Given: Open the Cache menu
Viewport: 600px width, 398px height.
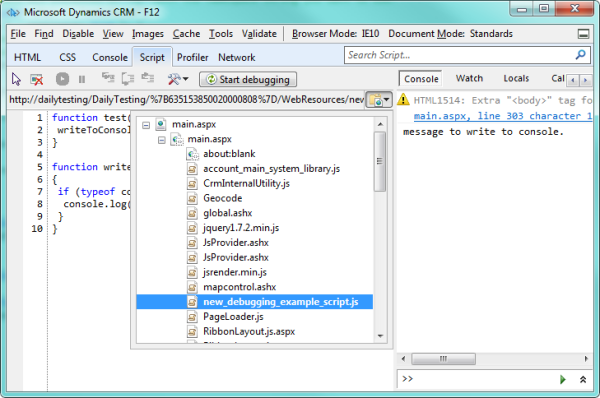Looking at the screenshot, I should (186, 34).
